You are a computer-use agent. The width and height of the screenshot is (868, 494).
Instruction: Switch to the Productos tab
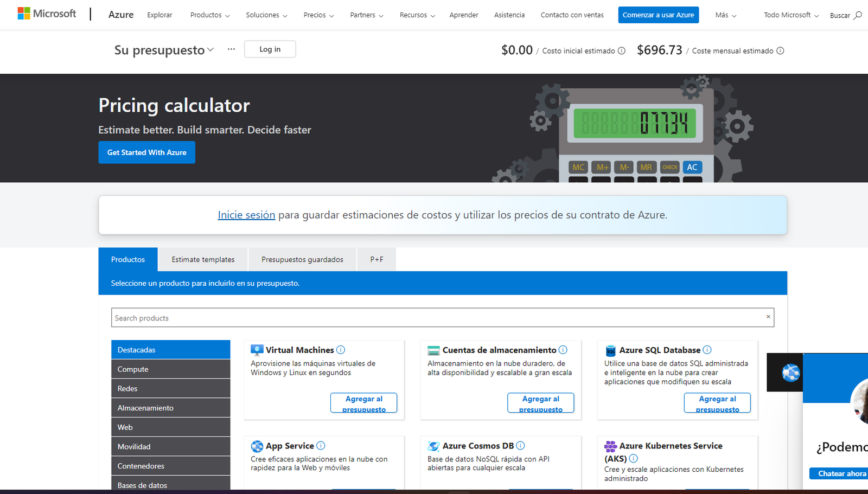tap(128, 260)
